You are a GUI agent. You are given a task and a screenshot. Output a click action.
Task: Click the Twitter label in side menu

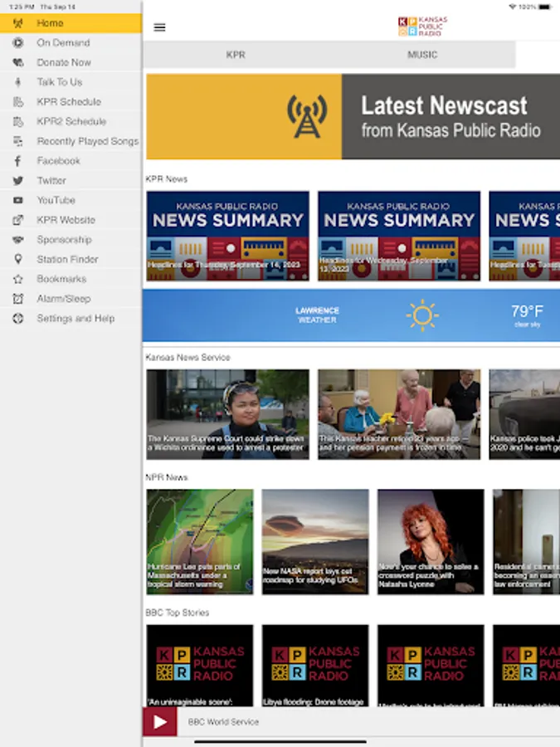[51, 181]
